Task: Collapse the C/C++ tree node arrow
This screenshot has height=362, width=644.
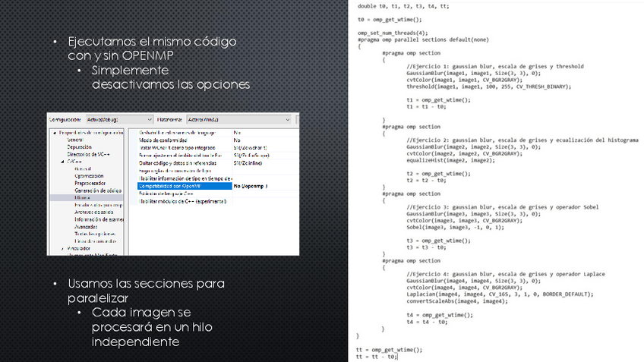Action: tap(62, 161)
